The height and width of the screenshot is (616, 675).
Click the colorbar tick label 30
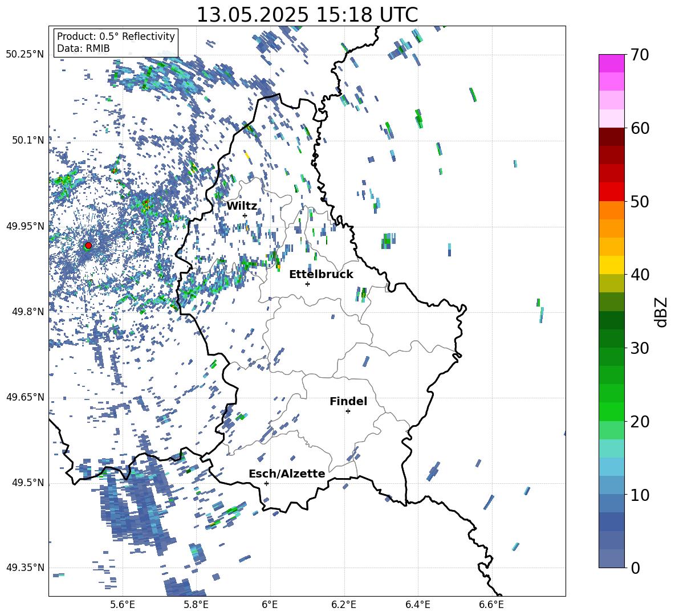(640, 348)
